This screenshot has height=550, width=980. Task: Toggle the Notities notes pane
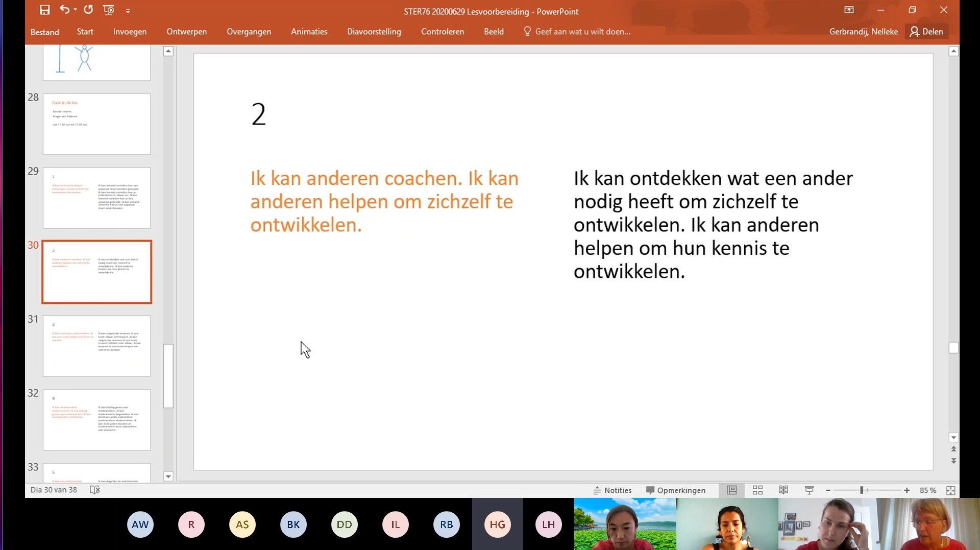pyautogui.click(x=612, y=490)
